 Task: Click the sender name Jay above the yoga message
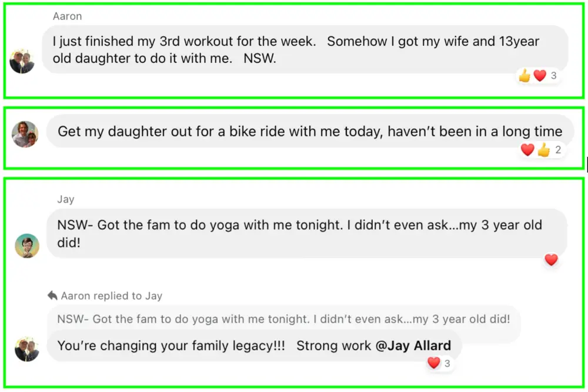[x=65, y=199]
